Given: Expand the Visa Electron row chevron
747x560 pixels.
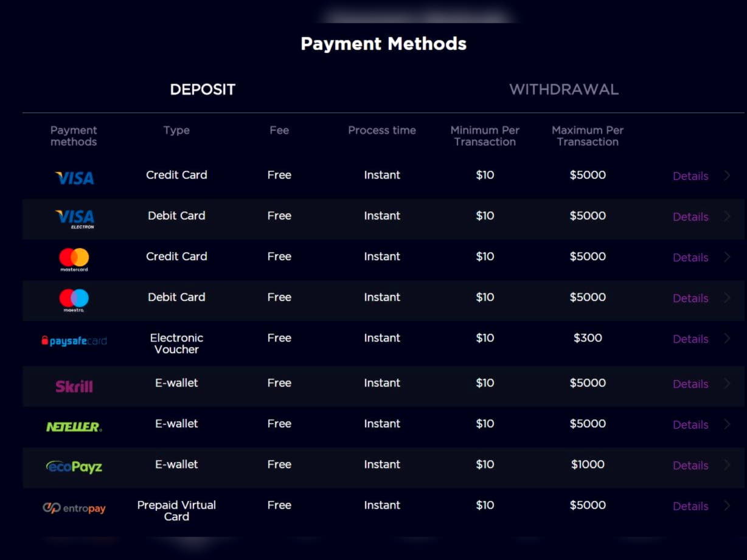Looking at the screenshot, I should click(727, 216).
